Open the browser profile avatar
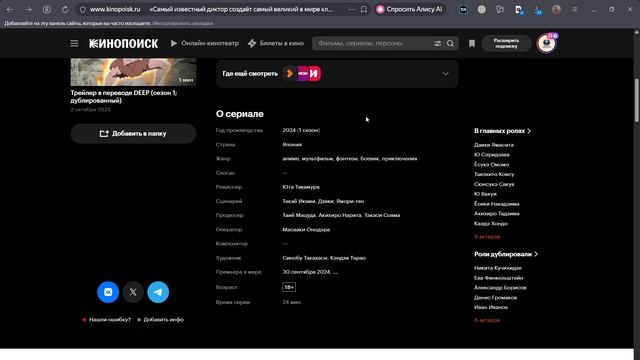 point(556,9)
